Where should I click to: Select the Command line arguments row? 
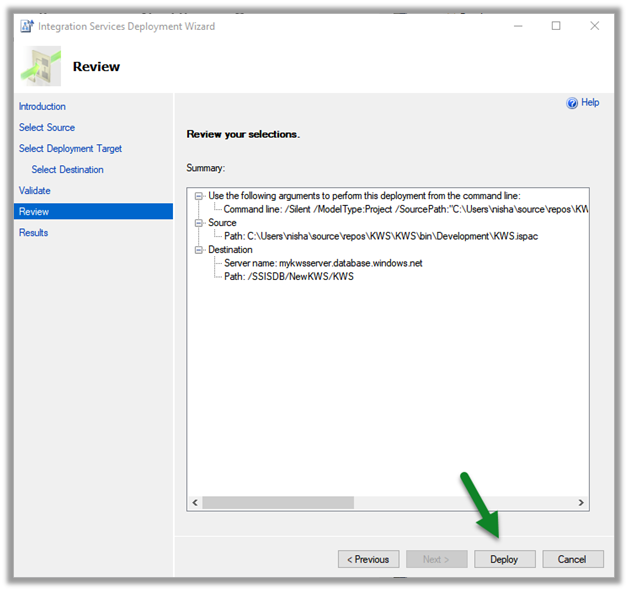point(405,209)
